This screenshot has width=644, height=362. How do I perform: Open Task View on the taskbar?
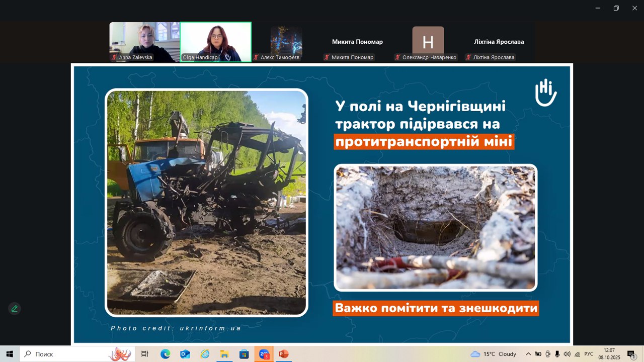pyautogui.click(x=145, y=354)
